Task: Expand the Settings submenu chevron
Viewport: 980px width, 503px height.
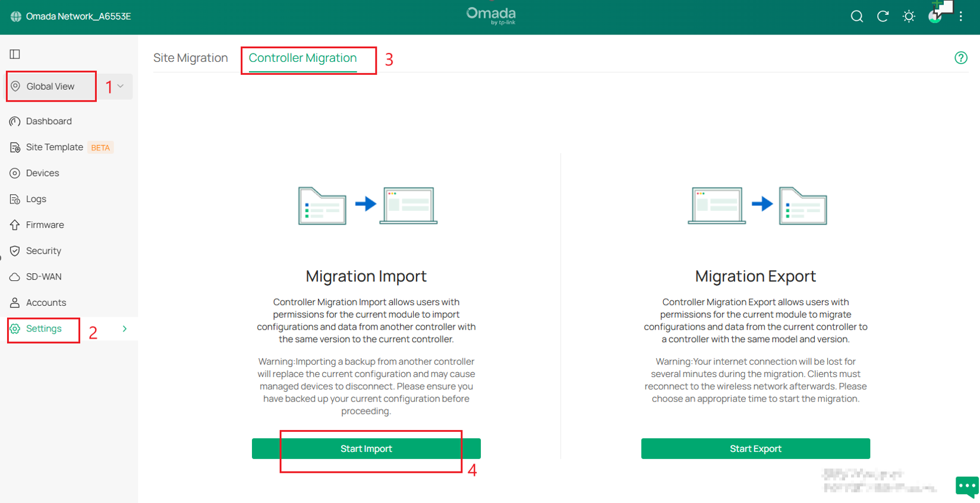Action: pos(125,328)
